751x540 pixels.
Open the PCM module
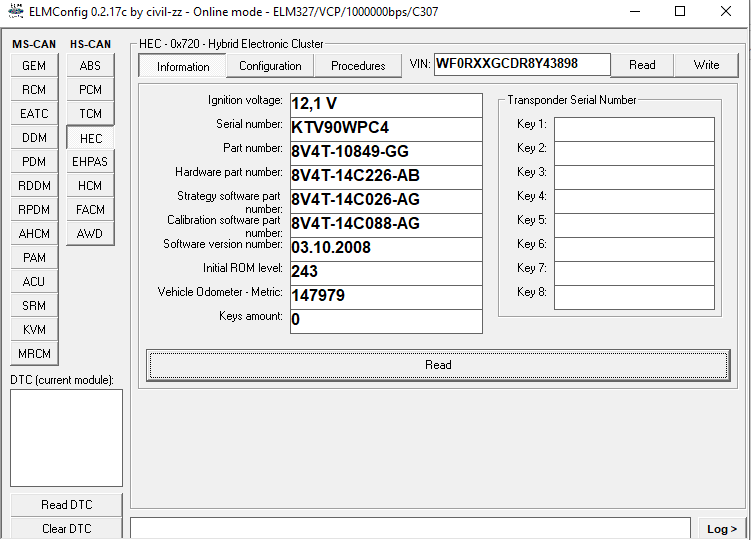pos(90,90)
